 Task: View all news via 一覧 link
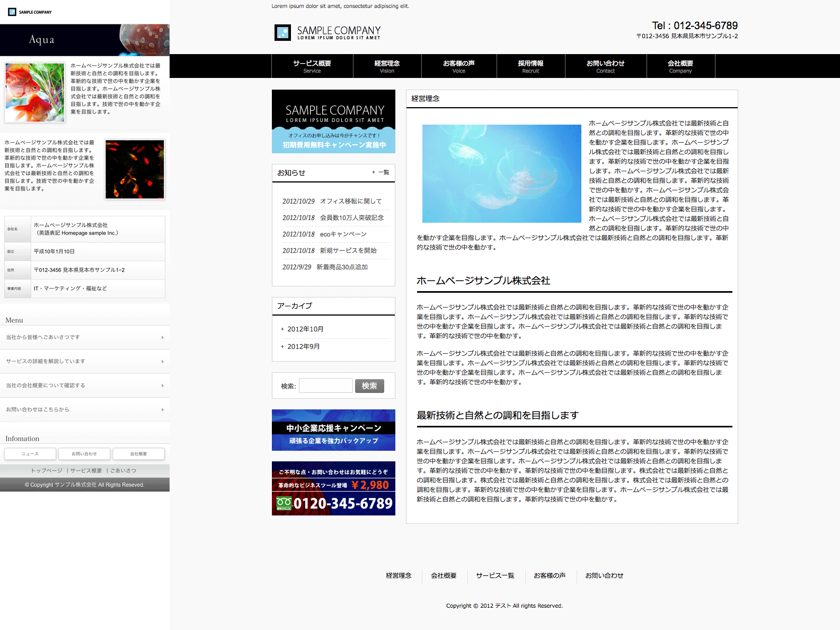point(383,172)
